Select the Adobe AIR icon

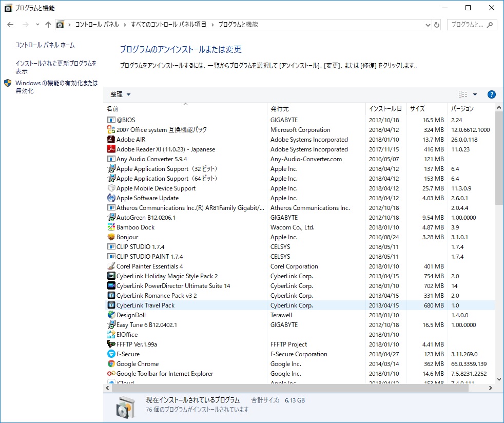pyautogui.click(x=111, y=139)
